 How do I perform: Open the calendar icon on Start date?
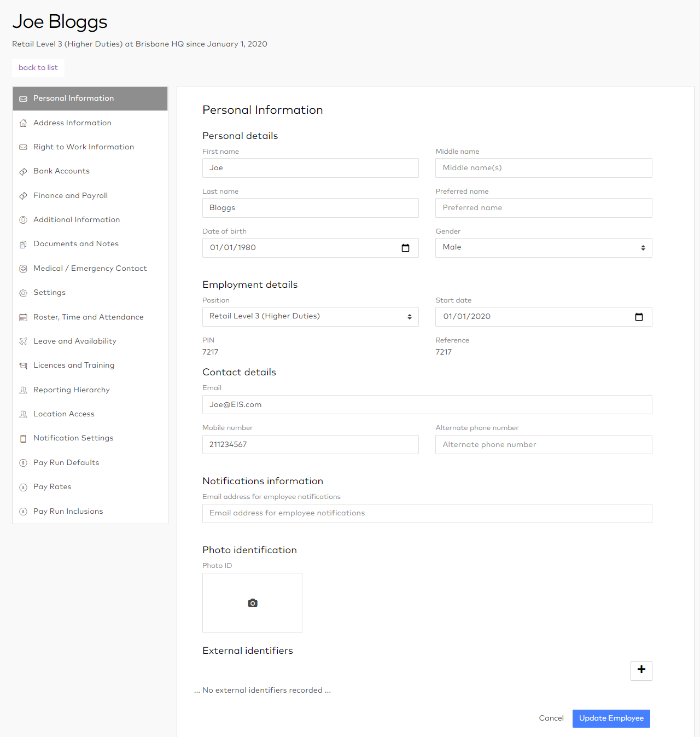coord(639,316)
